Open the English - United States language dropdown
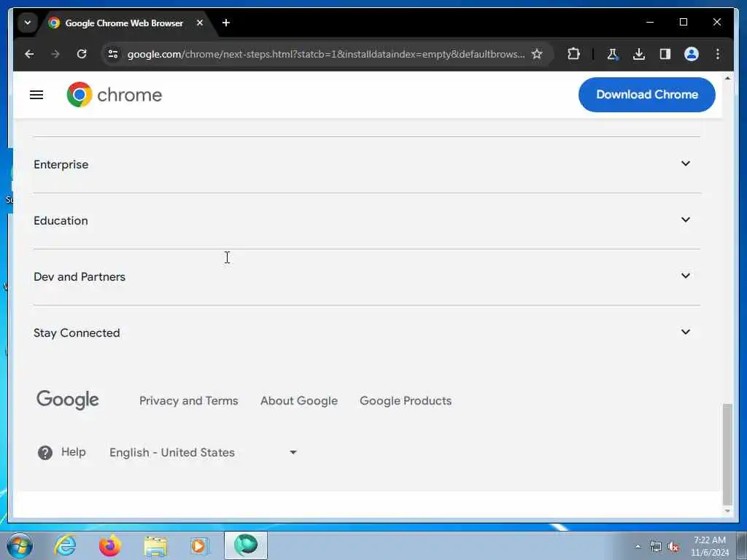Screen dimensions: 747x560 tap(204, 452)
